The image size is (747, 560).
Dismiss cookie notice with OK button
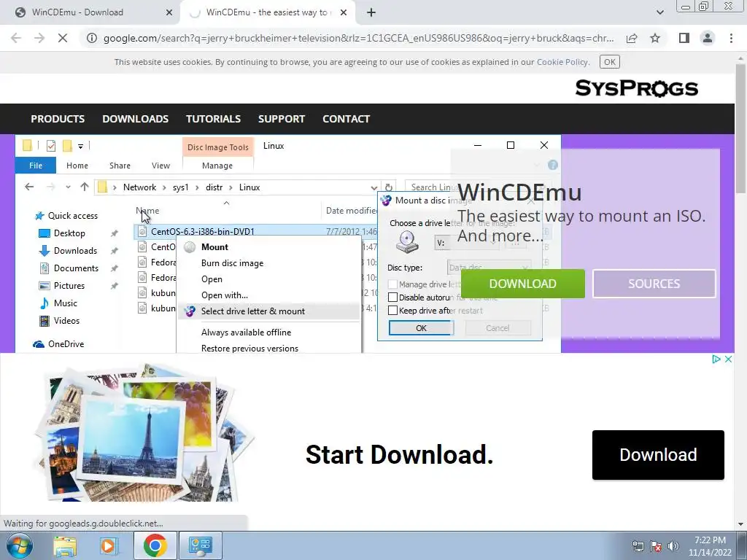tap(609, 62)
